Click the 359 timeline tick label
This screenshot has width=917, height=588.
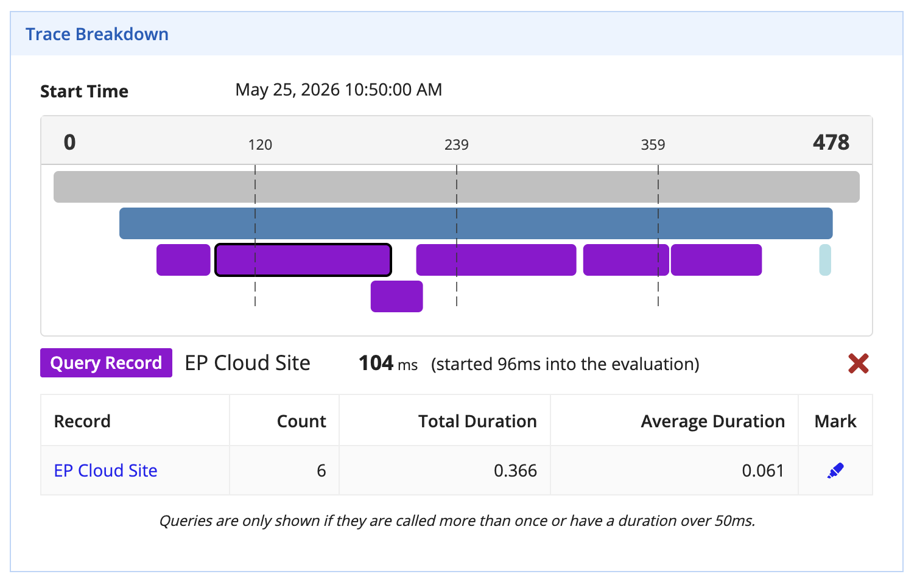point(653,145)
